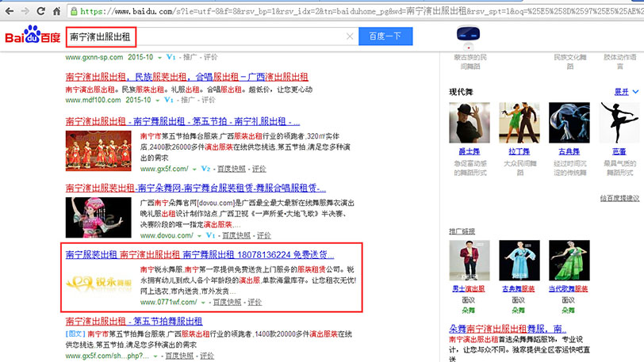644x362 pixels.
Task: Open 百度快照 for www.gx5f.com/ result
Action: (232, 169)
